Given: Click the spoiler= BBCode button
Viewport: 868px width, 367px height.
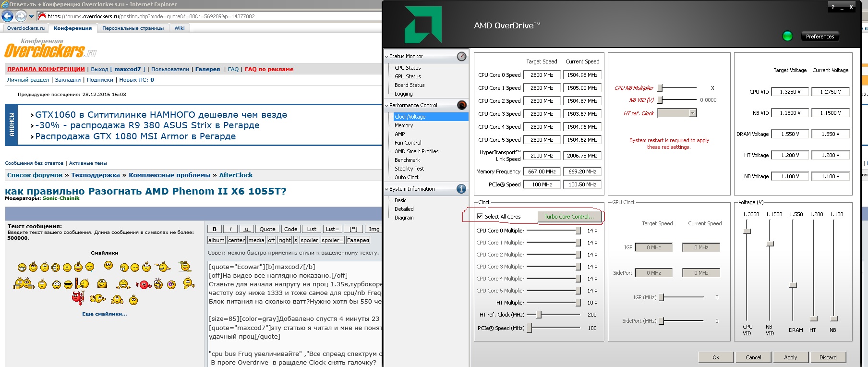Looking at the screenshot, I should (333, 240).
